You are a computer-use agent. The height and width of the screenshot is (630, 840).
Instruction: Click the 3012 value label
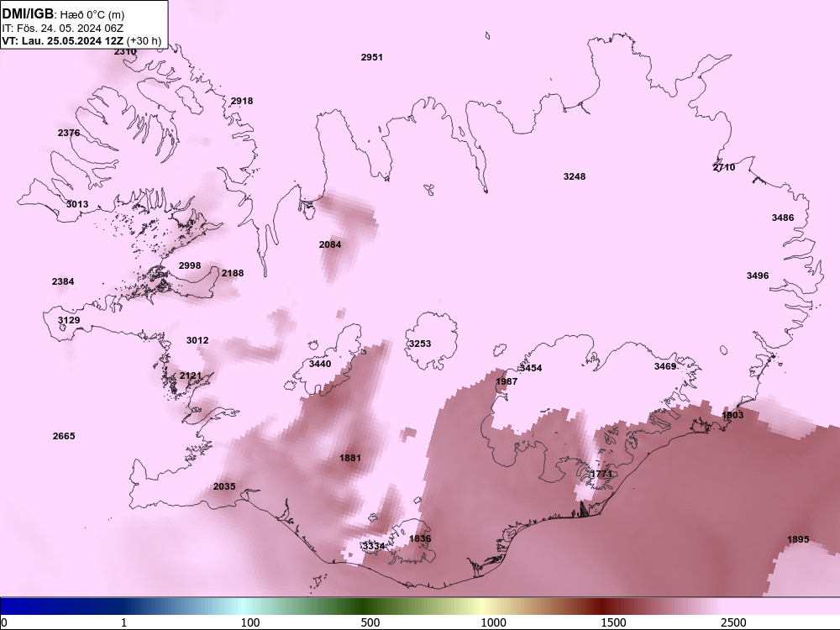(197, 341)
